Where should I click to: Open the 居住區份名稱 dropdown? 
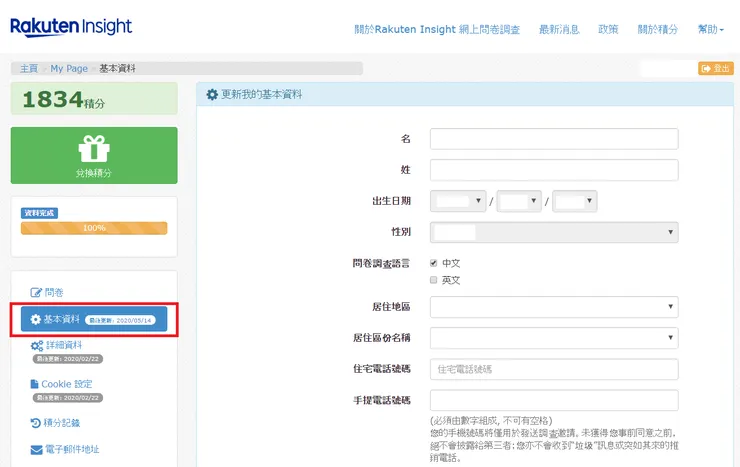554,338
